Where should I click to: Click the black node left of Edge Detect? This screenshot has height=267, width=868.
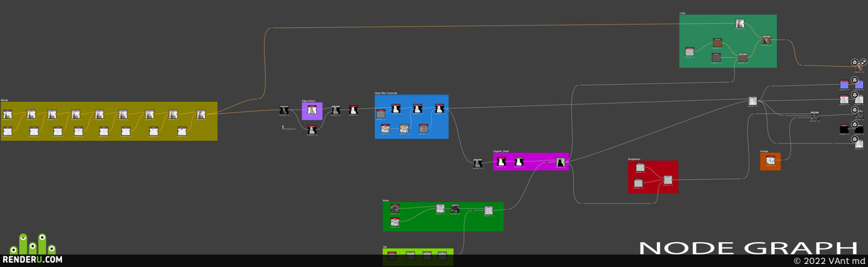[284, 111]
